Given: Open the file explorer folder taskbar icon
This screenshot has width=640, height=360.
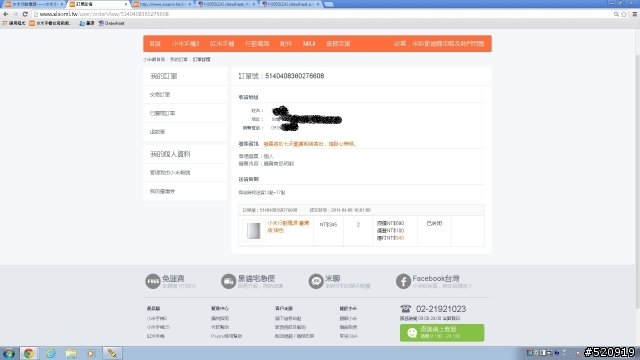Looking at the screenshot, I should pyautogui.click(x=71, y=353).
